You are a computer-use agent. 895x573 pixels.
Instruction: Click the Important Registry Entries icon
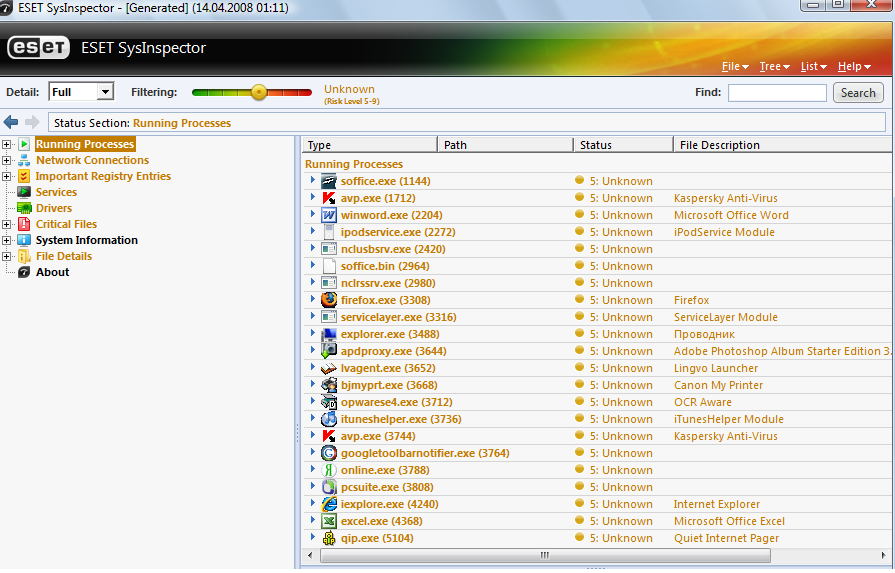click(24, 176)
